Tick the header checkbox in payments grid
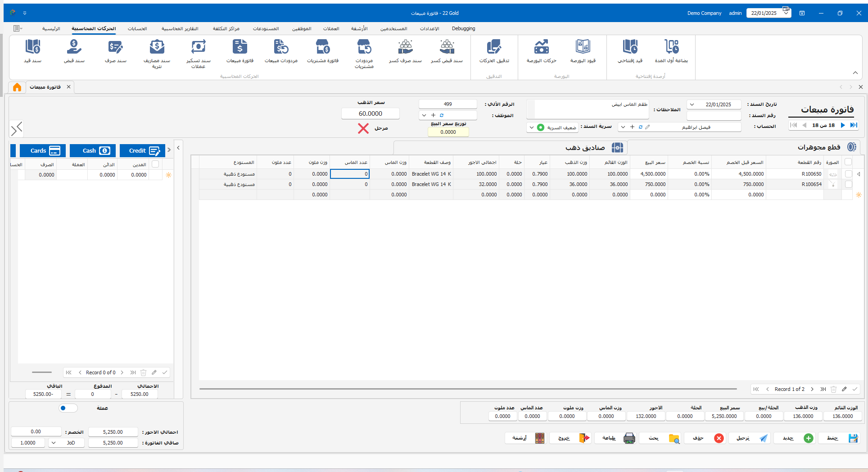 (155, 164)
